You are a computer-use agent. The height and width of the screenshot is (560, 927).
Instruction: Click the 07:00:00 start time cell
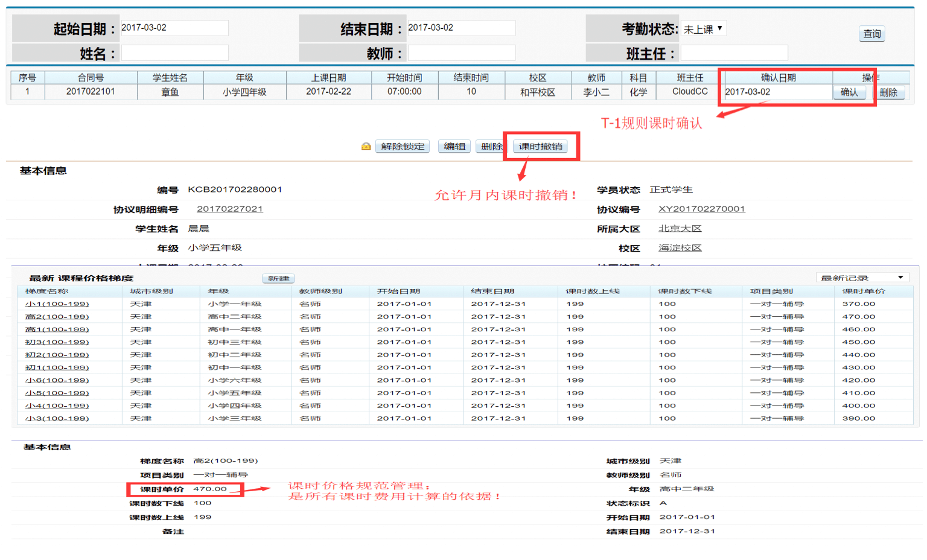[404, 92]
